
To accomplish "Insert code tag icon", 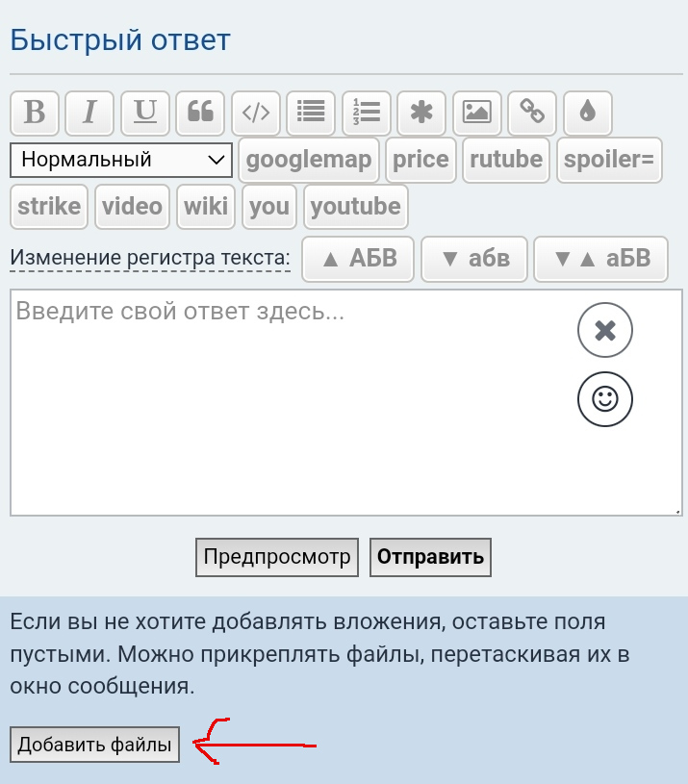I will click(256, 113).
